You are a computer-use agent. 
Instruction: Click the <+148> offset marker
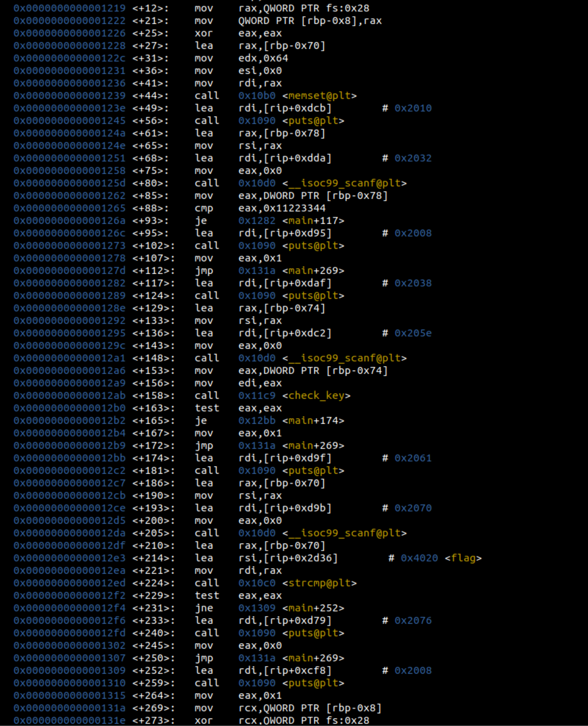pos(154,358)
